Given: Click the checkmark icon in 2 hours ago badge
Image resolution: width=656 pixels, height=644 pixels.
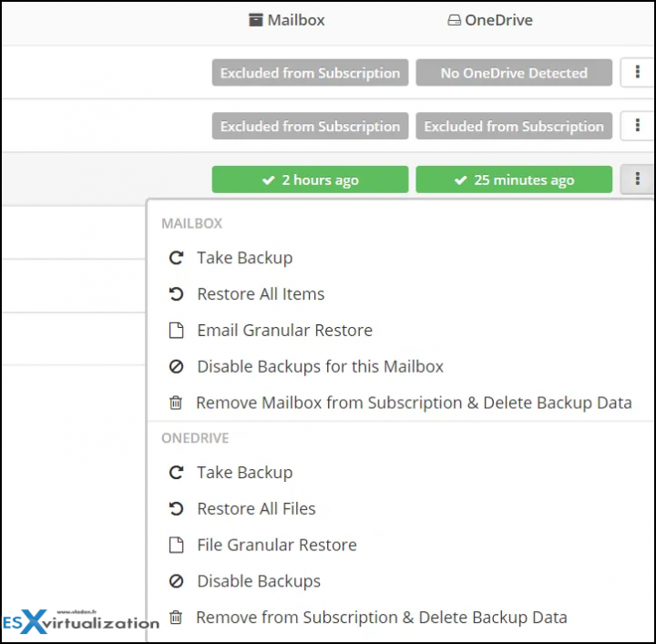Looking at the screenshot, I should click(x=269, y=179).
